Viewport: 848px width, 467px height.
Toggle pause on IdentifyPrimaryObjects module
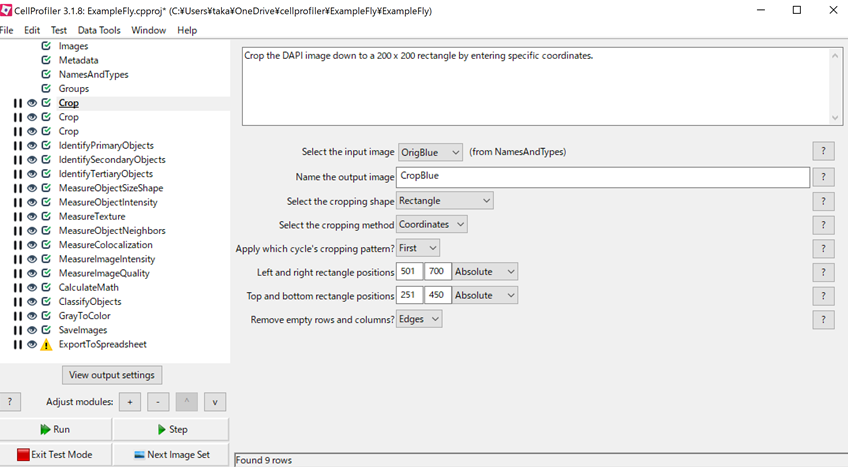point(18,146)
